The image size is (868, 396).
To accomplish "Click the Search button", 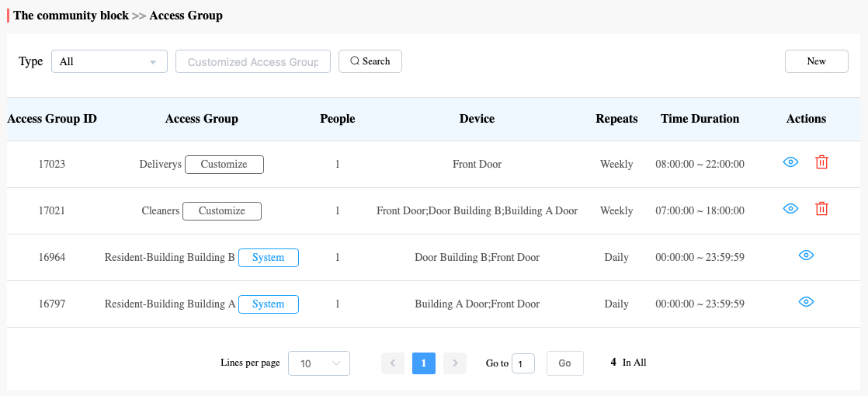I will [370, 61].
